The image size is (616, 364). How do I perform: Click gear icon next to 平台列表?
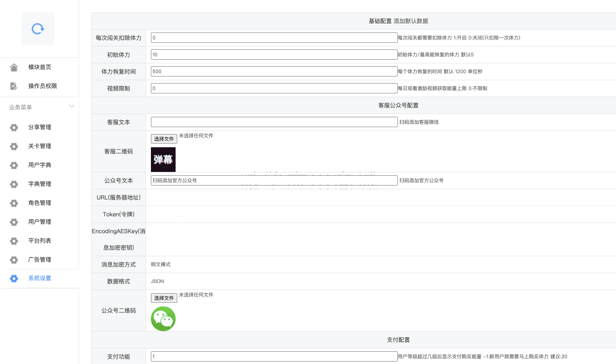[x=14, y=241]
